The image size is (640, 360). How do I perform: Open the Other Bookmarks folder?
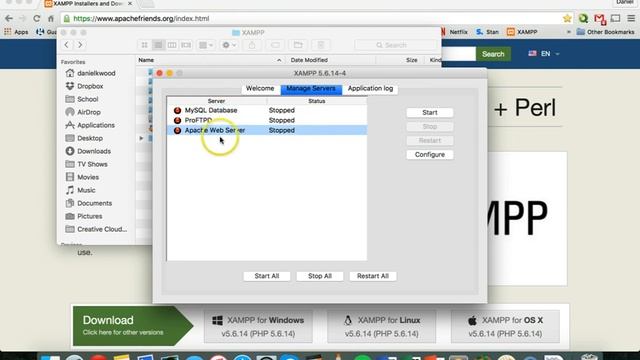[606, 32]
